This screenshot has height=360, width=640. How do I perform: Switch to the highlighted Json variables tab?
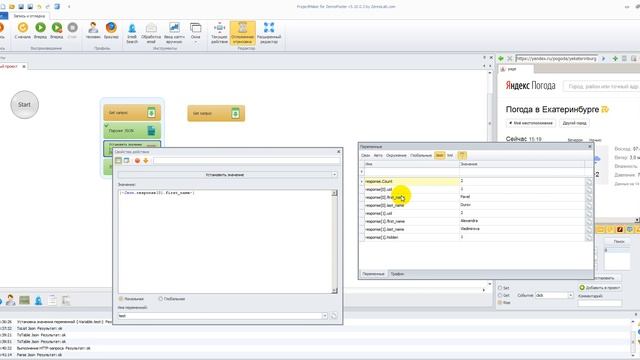coord(440,156)
